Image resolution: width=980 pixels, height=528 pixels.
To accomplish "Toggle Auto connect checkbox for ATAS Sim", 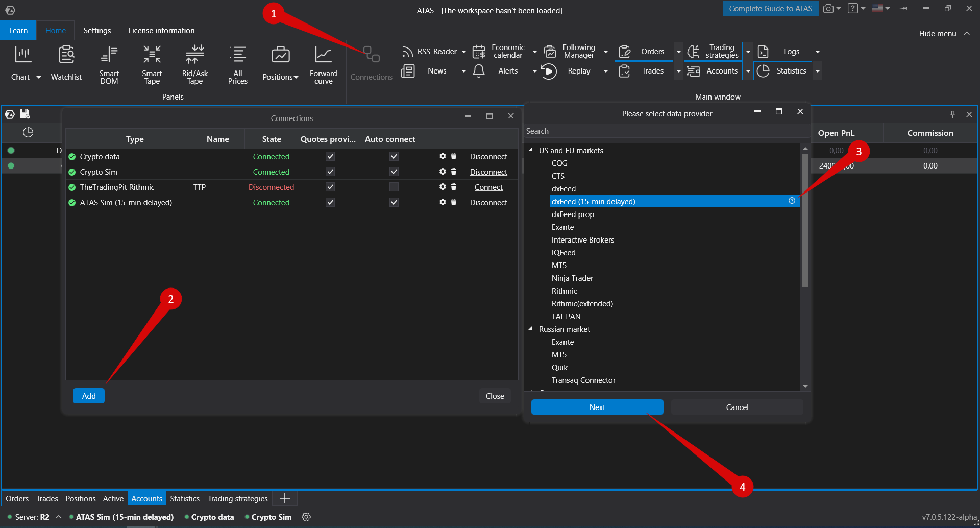I will (x=394, y=202).
